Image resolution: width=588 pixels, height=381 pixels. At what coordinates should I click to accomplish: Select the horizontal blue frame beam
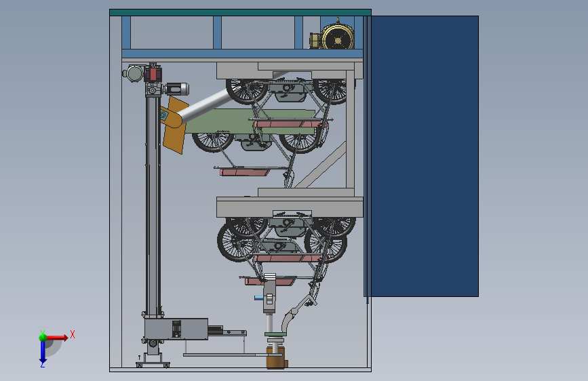[x=242, y=54]
